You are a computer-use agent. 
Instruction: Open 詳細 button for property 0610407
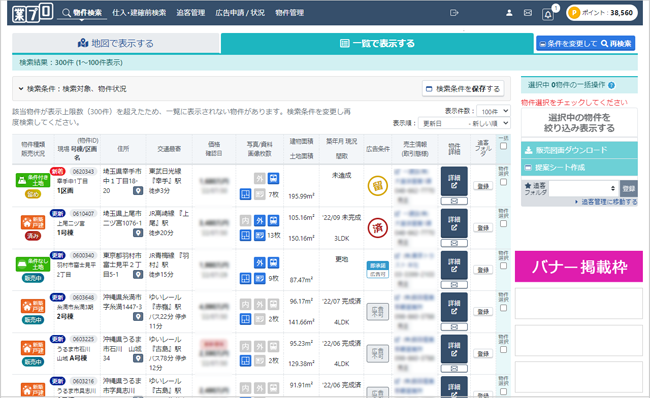coord(454,223)
